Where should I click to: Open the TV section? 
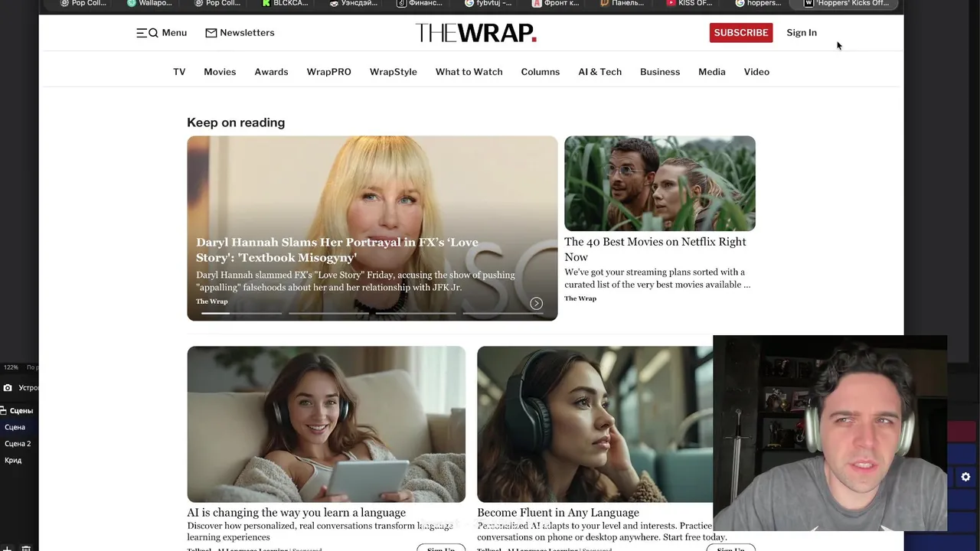tap(179, 72)
